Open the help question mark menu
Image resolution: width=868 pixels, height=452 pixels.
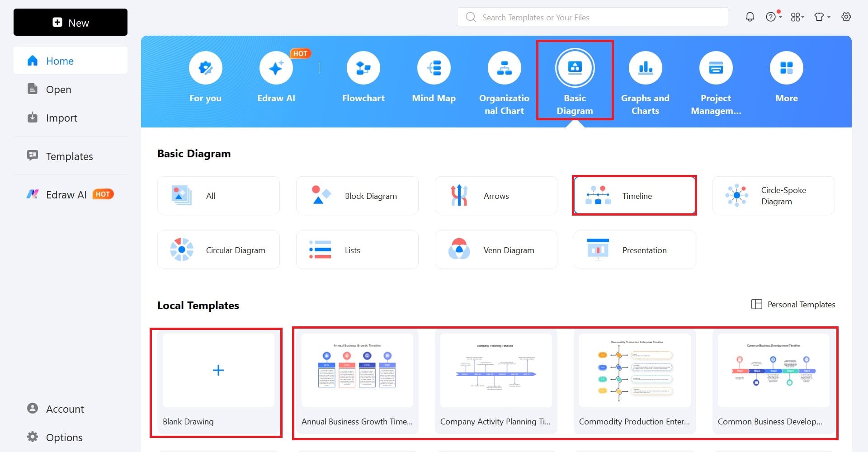point(773,17)
